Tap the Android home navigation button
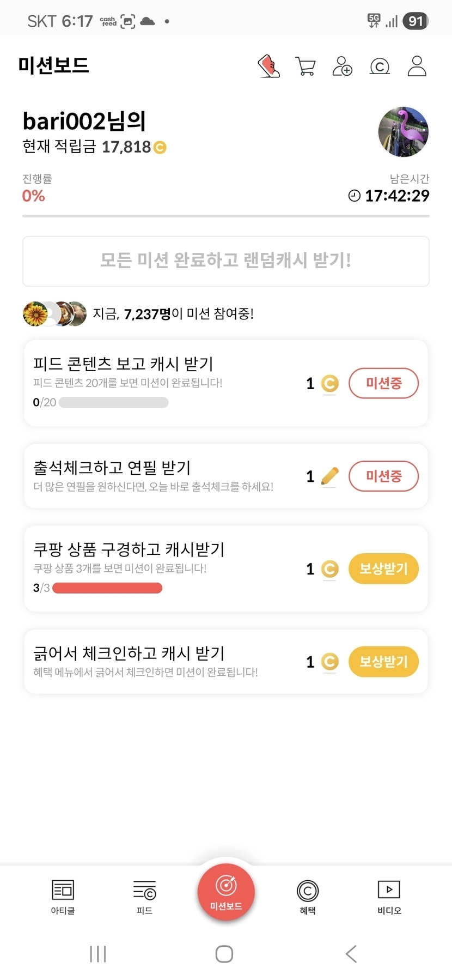The width and height of the screenshot is (452, 980). coord(224,954)
